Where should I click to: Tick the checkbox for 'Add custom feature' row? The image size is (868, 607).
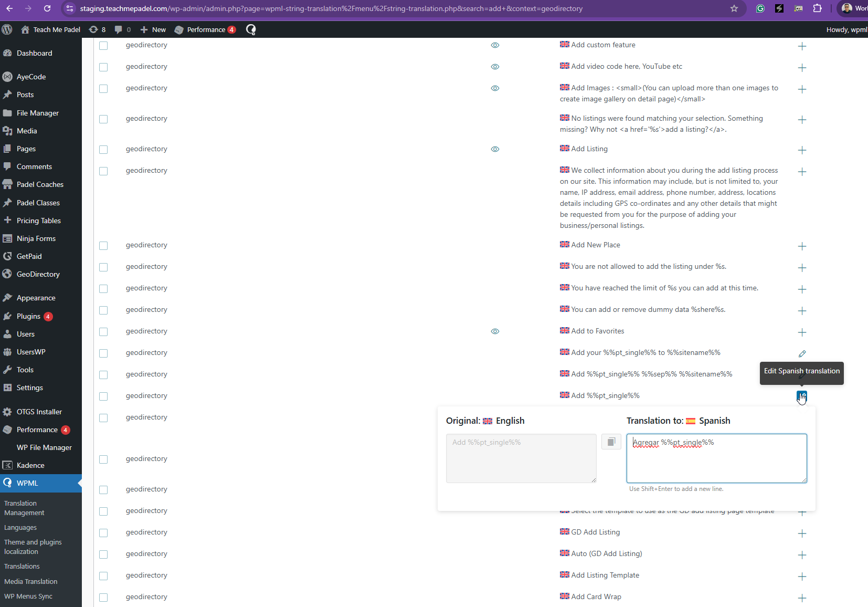pyautogui.click(x=103, y=46)
